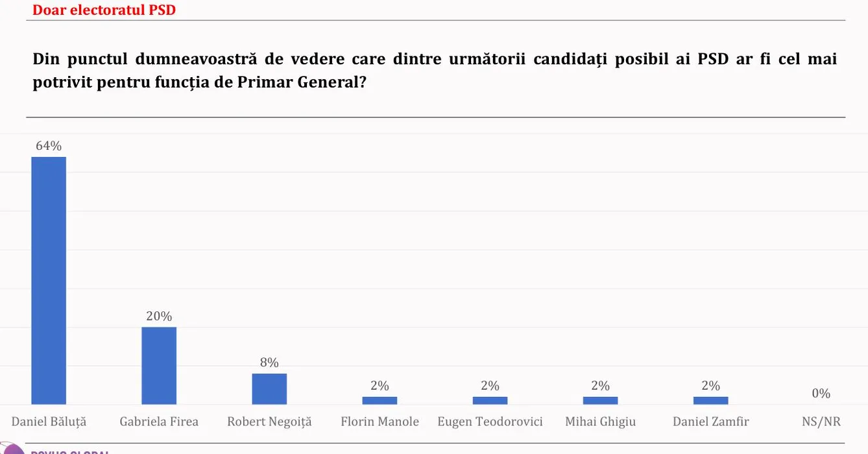This screenshot has width=868, height=454.
Task: Click the Florin Manole bar
Action: [380, 400]
